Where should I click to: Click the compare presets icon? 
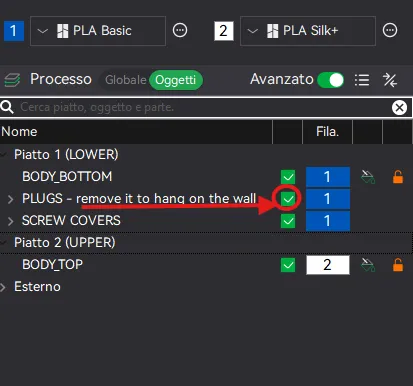pos(389,80)
